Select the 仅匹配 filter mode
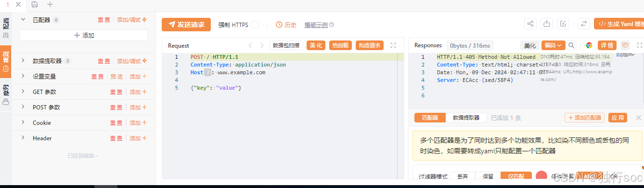 point(516,177)
